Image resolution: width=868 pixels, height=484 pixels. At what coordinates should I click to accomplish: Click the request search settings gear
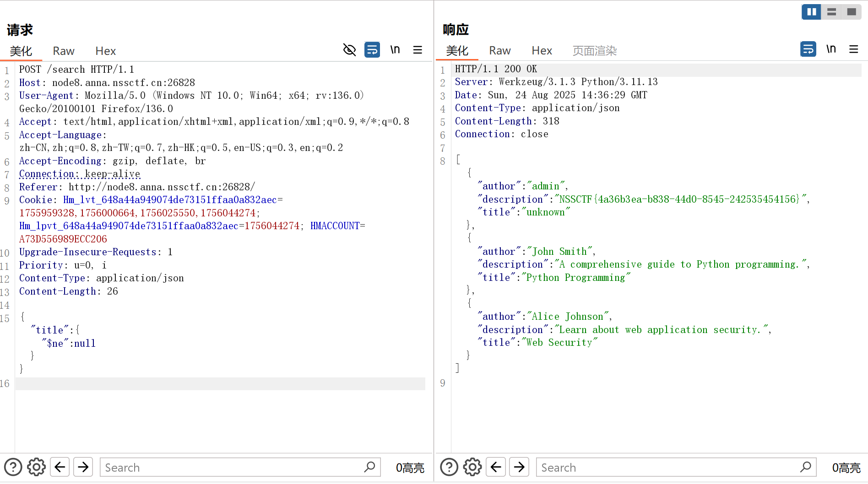click(36, 467)
